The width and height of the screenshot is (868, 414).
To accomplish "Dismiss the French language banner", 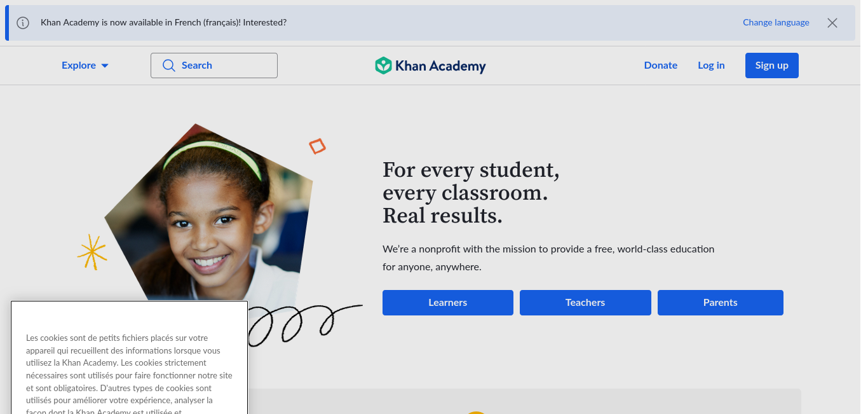I will 832,23.
